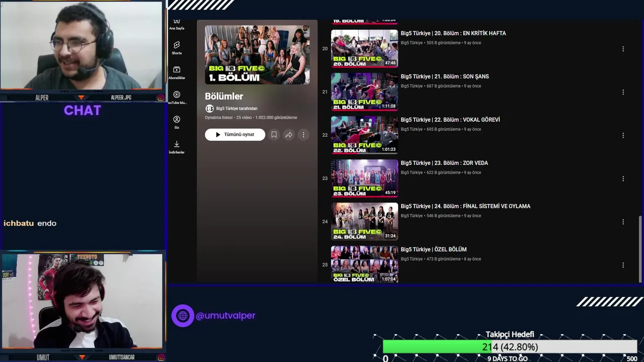Click Instagram icon beside ALPEER.JPG
This screenshot has height=362, width=644.
click(161, 98)
